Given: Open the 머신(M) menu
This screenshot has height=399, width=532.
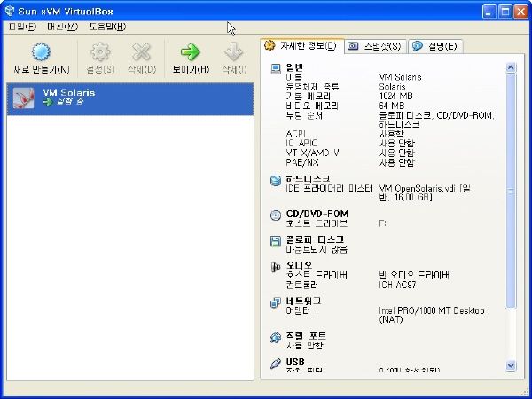Looking at the screenshot, I should pyautogui.click(x=62, y=27).
